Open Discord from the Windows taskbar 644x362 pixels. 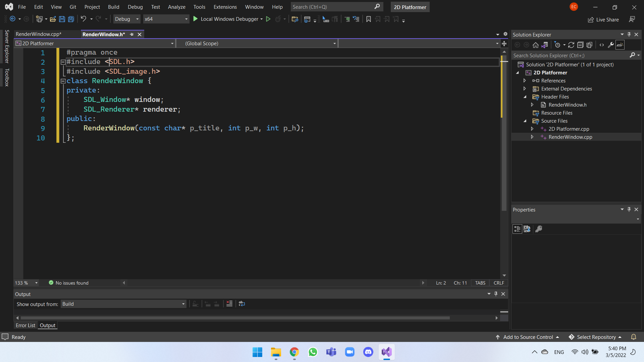click(368, 352)
